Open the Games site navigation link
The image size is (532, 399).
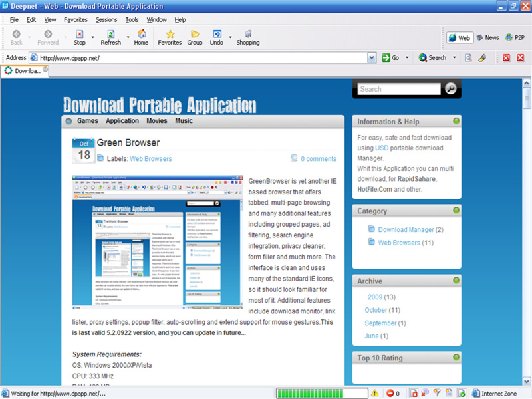88,121
